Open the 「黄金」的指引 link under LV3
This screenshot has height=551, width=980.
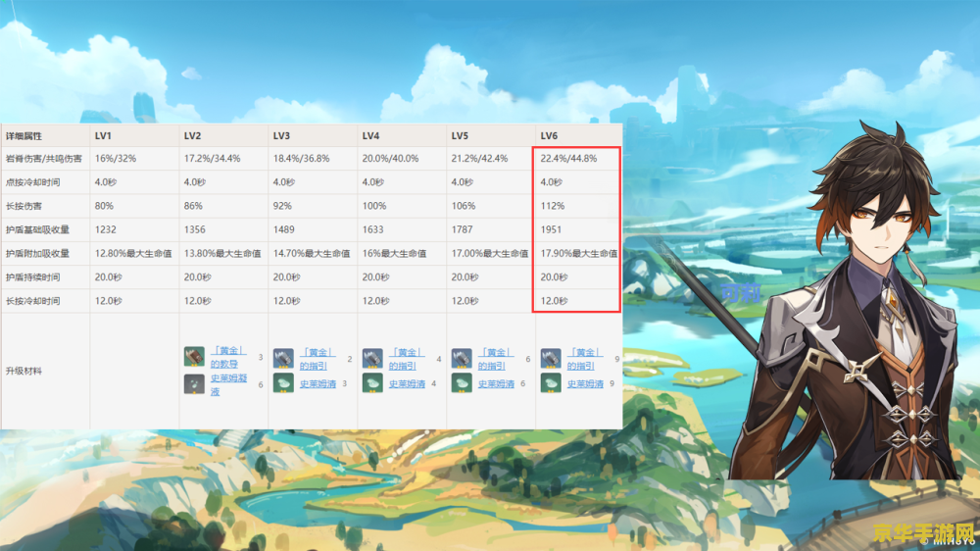point(317,359)
